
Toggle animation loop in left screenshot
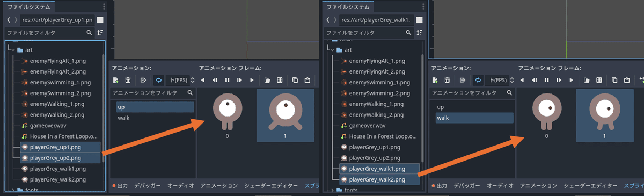coord(158,80)
